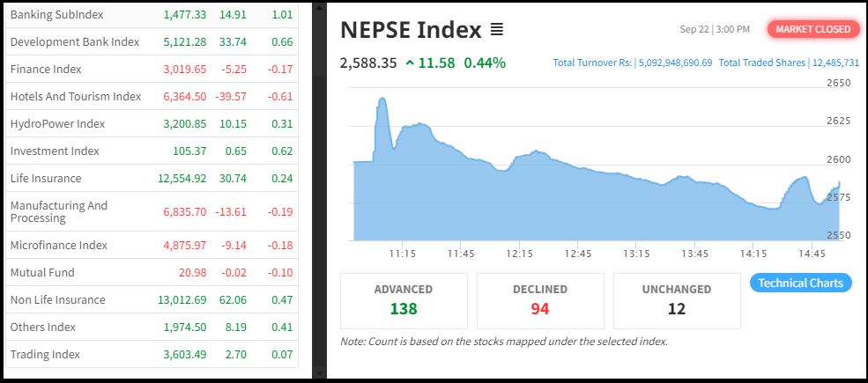Open the NEPSE Index hamburger menu icon
This screenshot has width=868, height=383.
[x=497, y=30]
